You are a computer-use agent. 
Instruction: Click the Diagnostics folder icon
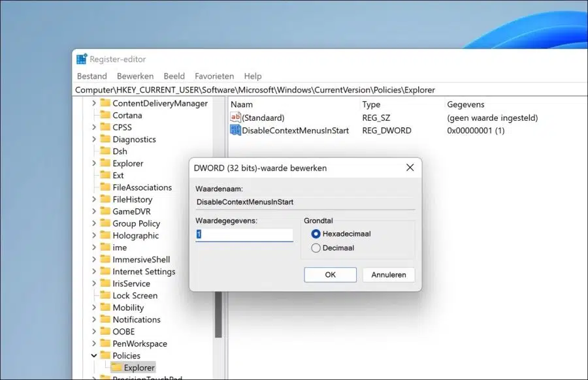[x=105, y=139]
